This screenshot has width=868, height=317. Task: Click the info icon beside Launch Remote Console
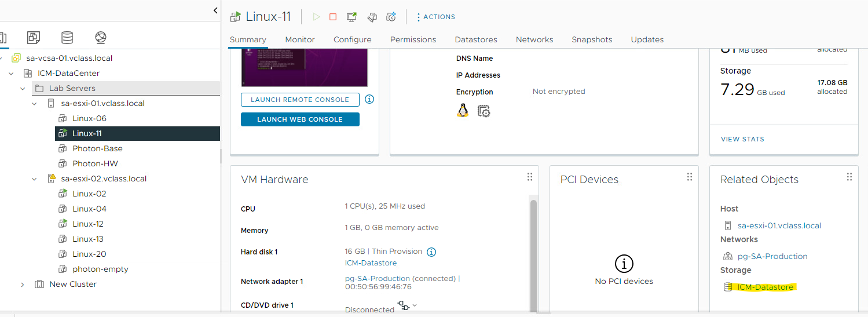coord(369,99)
